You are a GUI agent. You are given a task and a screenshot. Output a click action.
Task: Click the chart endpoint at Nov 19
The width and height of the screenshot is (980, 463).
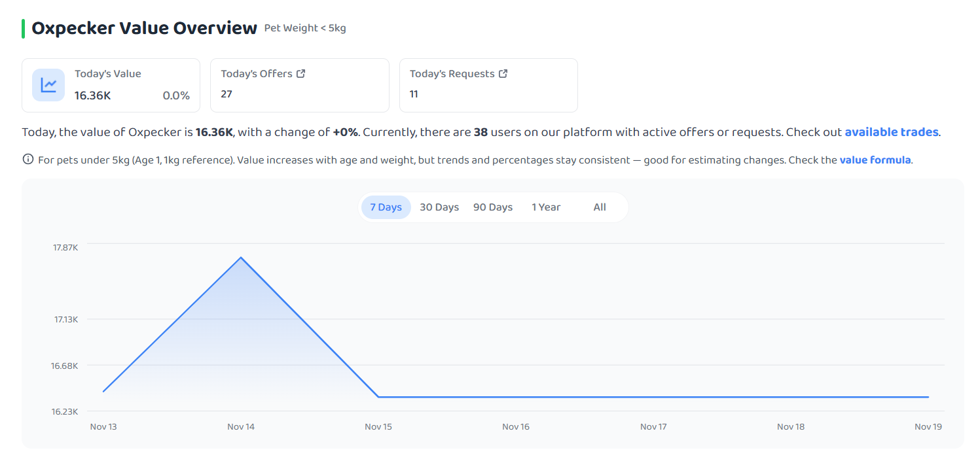coord(928,397)
